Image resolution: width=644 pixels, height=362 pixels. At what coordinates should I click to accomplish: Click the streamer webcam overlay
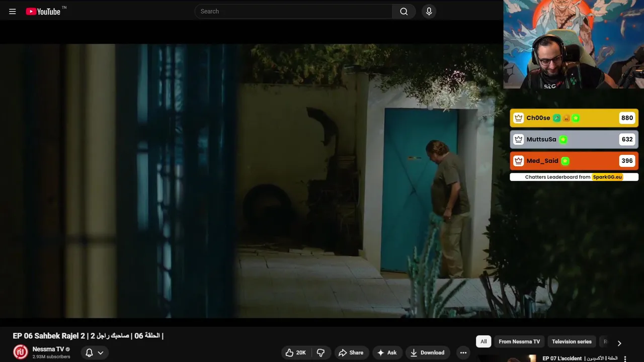coord(574,44)
